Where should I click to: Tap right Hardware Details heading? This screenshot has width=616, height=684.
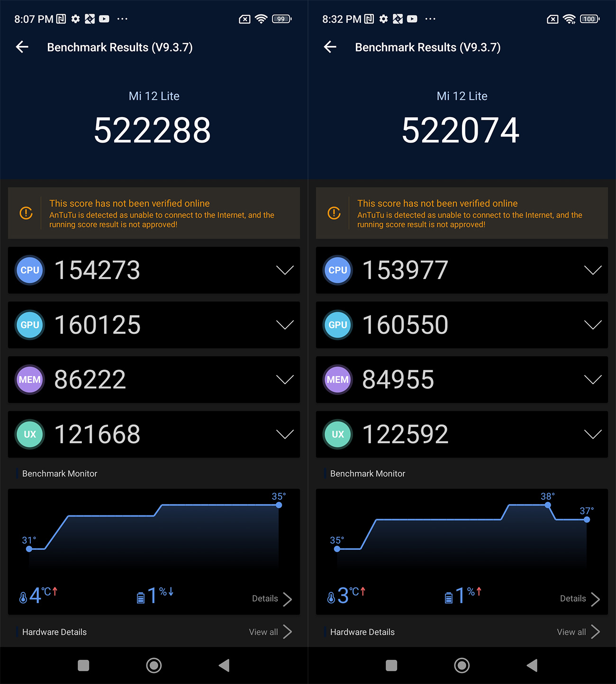[x=362, y=632]
